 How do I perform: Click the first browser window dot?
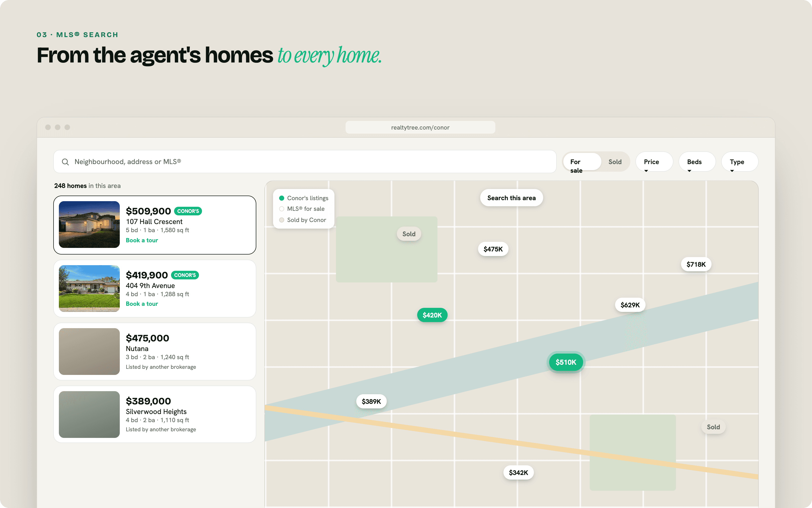click(x=48, y=127)
